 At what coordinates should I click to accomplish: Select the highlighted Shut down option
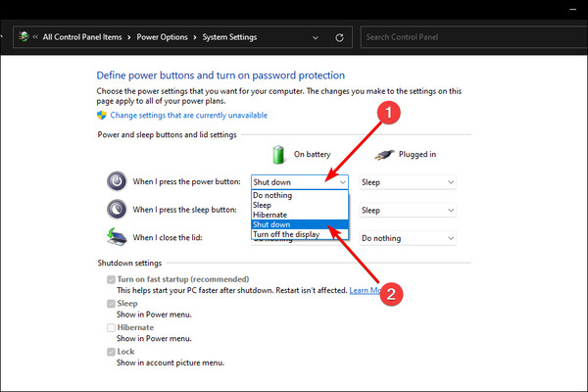[x=300, y=224]
